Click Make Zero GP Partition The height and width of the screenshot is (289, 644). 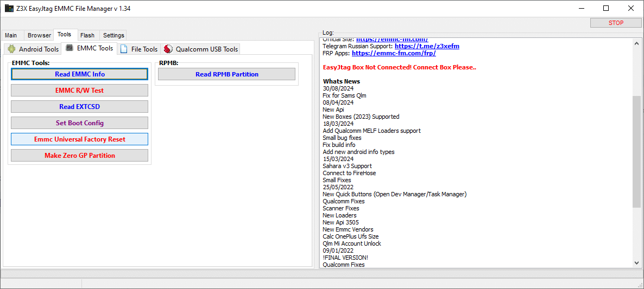[79, 156]
